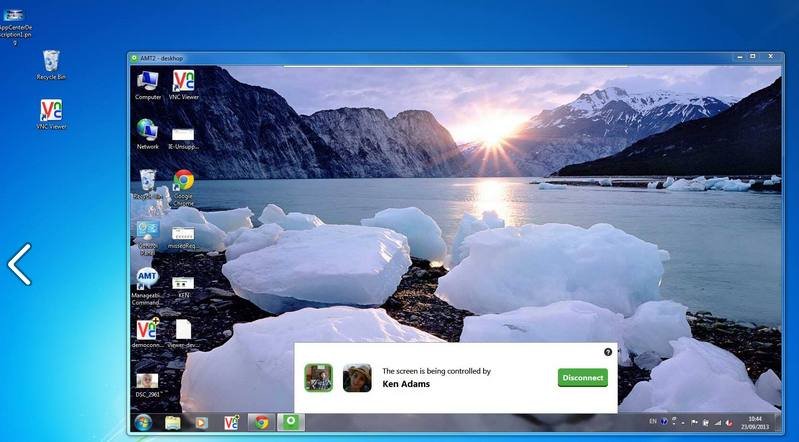
Task: Open Computer icon on remote desktop
Action: point(148,85)
